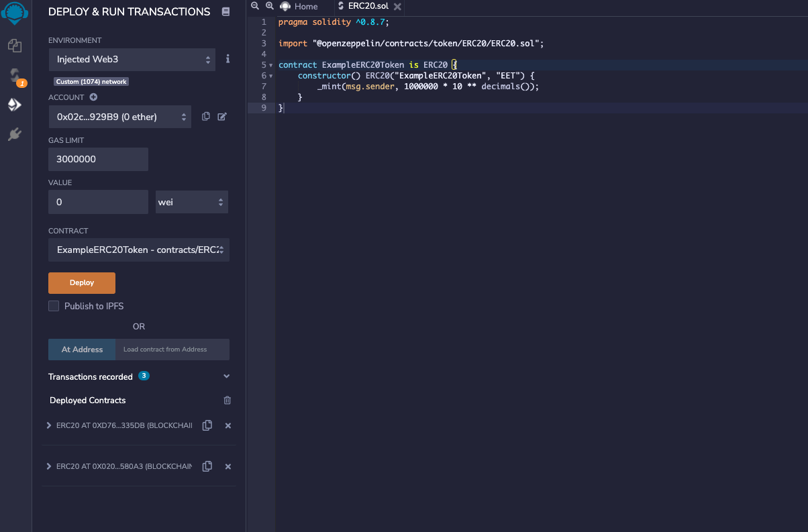Expand ERC20 at 0X020...580A3 contract
The image size is (808, 532).
pyautogui.click(x=49, y=466)
